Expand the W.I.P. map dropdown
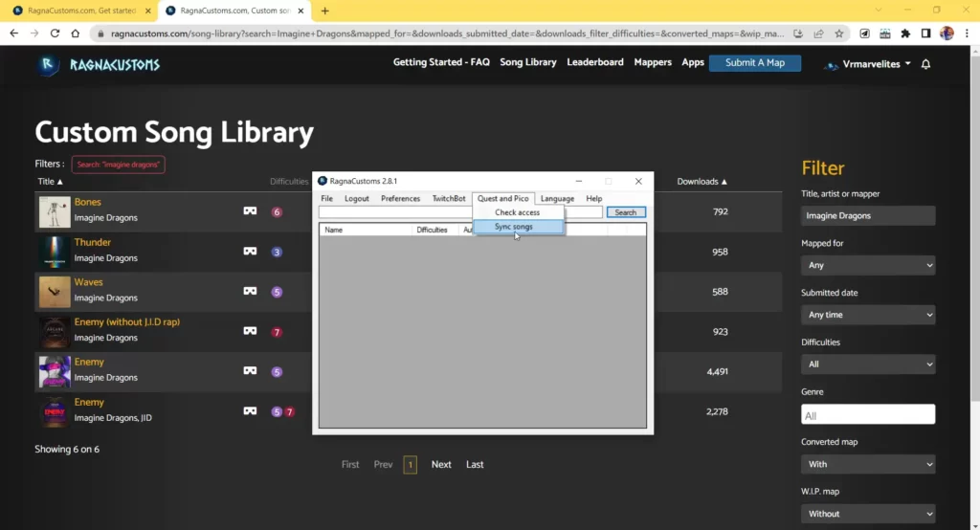The image size is (980, 530). pyautogui.click(x=868, y=513)
